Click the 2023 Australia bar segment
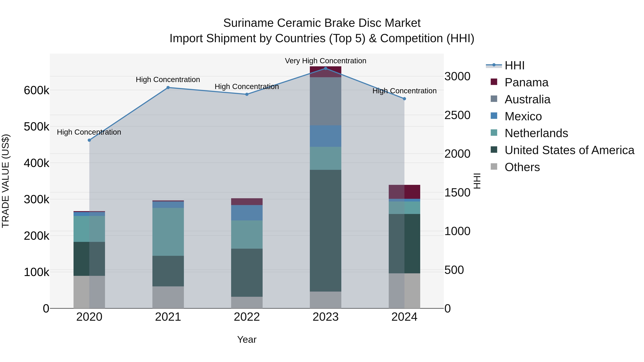This screenshot has width=644, height=362. point(326,101)
